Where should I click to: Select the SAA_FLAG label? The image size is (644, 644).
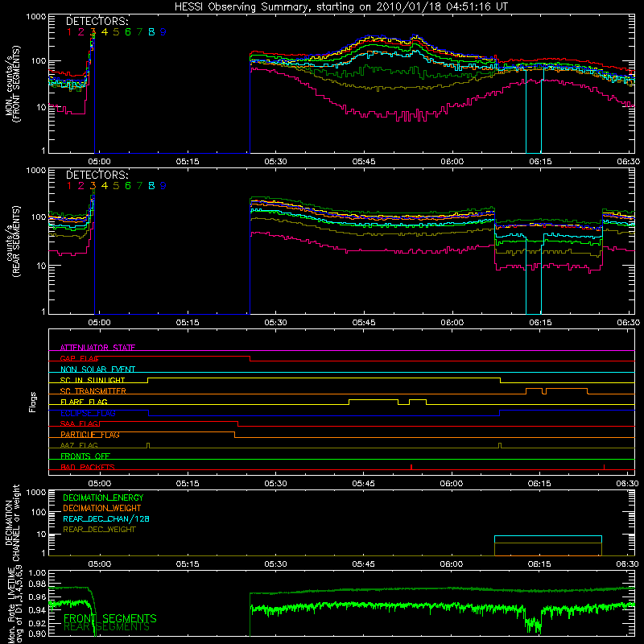79,423
